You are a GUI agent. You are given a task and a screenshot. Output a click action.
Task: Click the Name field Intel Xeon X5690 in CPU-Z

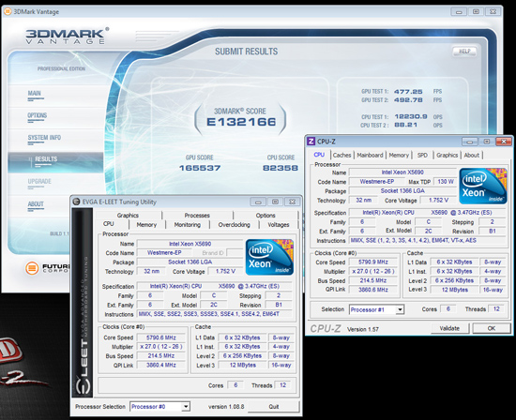[x=402, y=172]
